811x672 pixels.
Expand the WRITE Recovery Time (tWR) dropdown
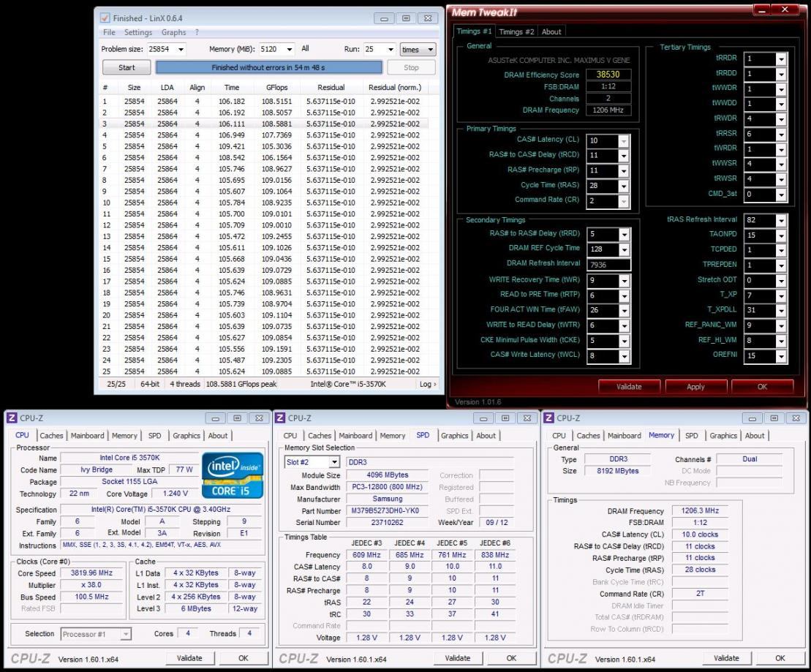pyautogui.click(x=625, y=281)
